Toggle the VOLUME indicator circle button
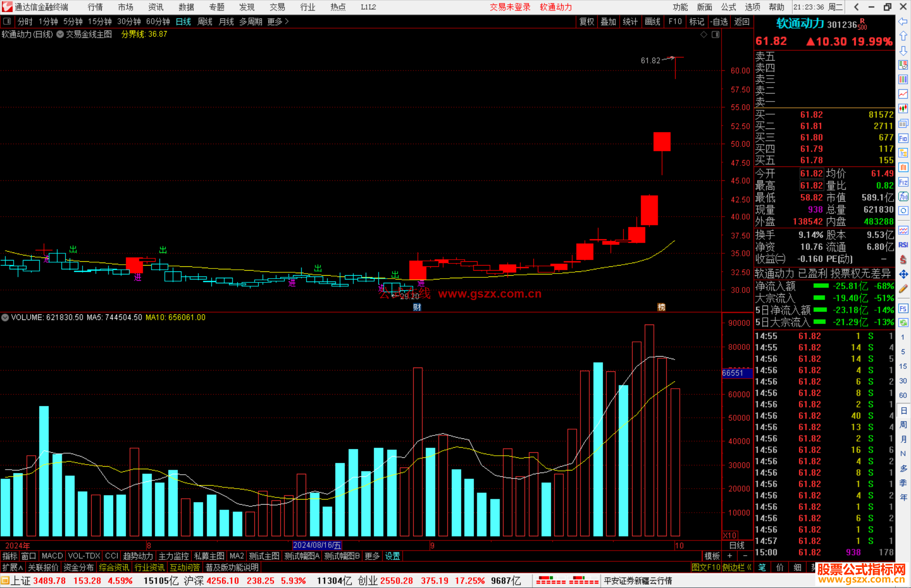Viewport: 911px width, 588px height. point(5,317)
